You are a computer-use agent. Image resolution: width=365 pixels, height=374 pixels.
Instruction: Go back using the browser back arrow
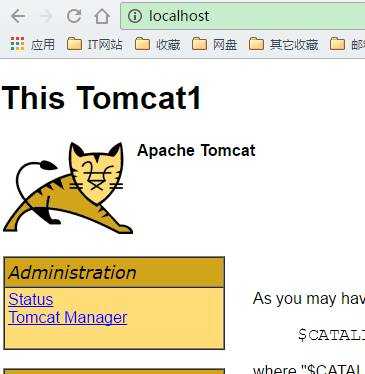pyautogui.click(x=18, y=16)
